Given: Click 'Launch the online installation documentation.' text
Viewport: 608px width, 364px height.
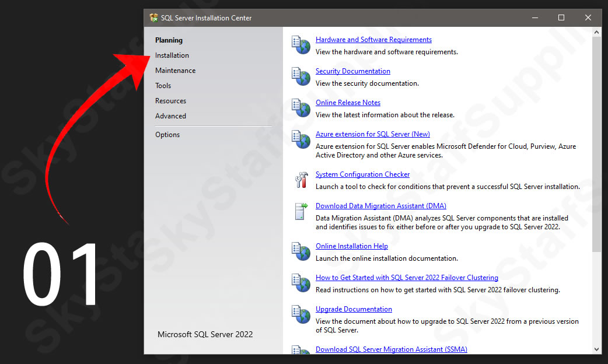Looking at the screenshot, I should [x=387, y=258].
